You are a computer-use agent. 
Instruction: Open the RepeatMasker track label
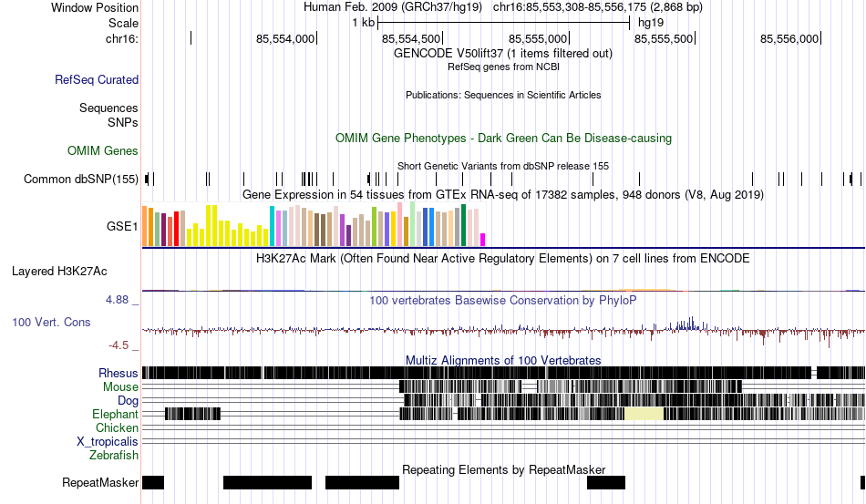pyautogui.click(x=100, y=482)
